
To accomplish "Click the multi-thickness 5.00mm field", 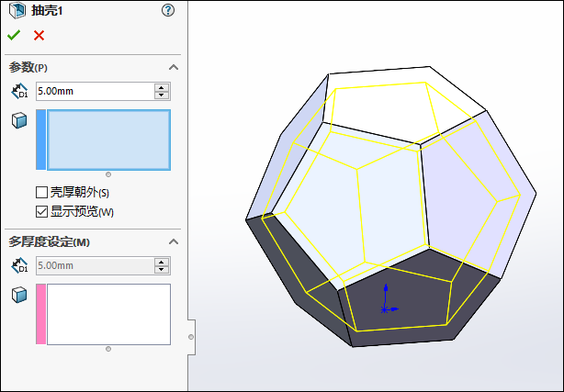I will (x=96, y=265).
